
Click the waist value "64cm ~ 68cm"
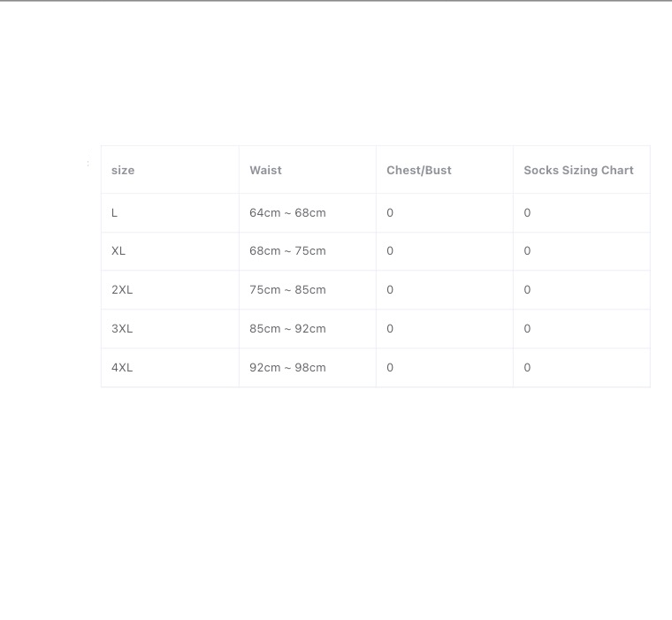(x=287, y=212)
